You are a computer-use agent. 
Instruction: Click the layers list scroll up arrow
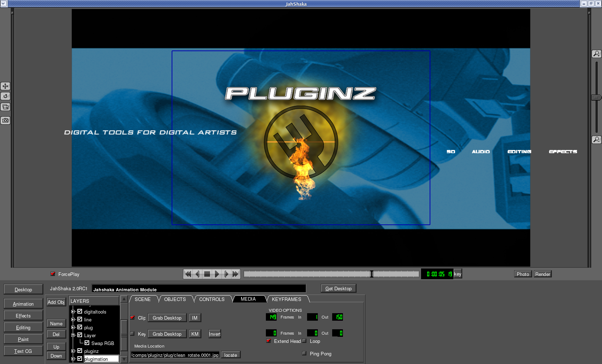coord(124,299)
